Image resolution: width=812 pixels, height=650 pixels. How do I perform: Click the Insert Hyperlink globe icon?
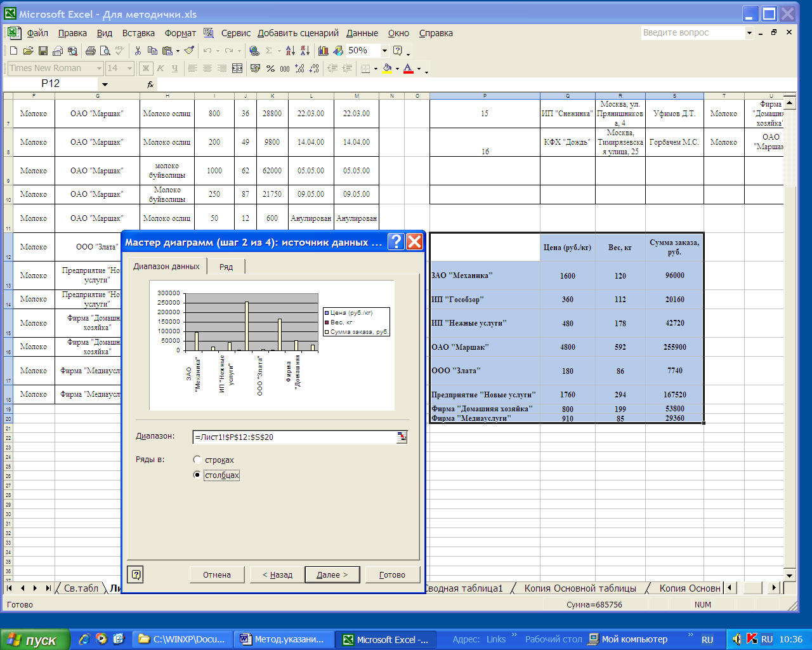pyautogui.click(x=254, y=51)
